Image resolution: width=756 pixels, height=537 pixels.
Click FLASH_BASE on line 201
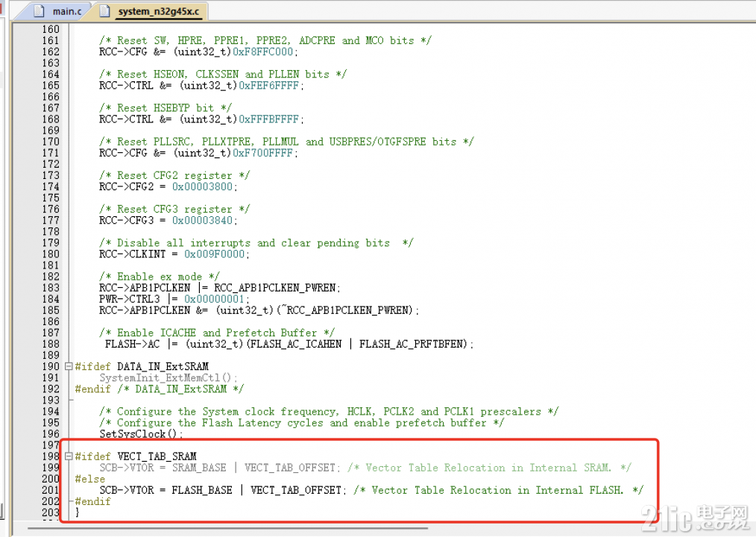coord(202,490)
